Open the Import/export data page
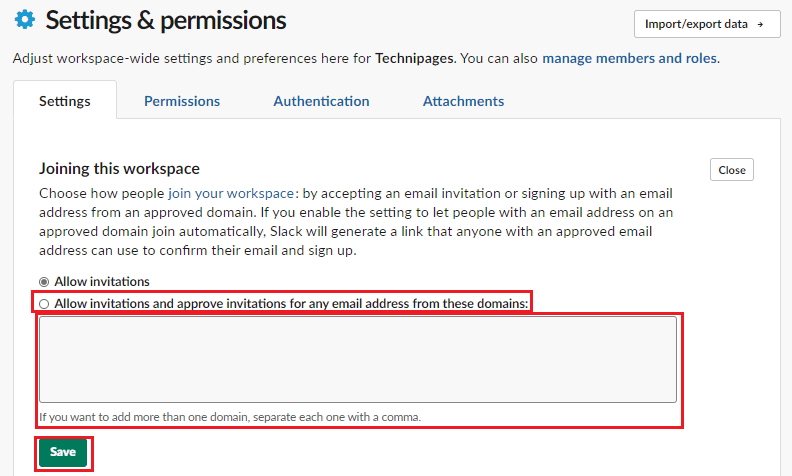The width and height of the screenshot is (792, 476). click(x=706, y=24)
